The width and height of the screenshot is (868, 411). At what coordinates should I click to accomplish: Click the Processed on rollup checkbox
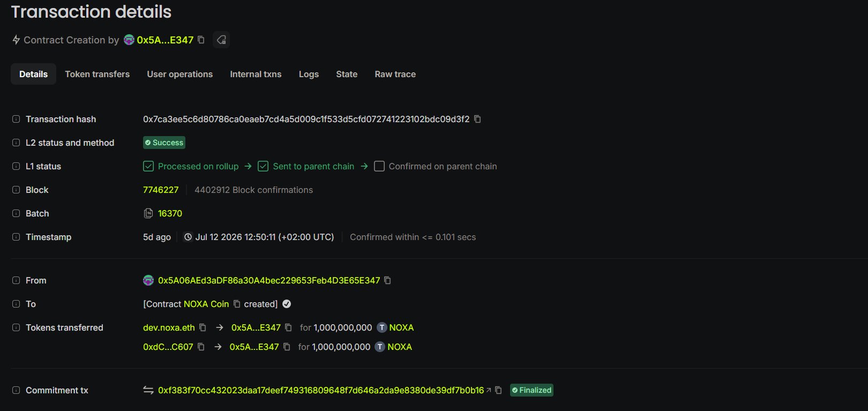148,166
